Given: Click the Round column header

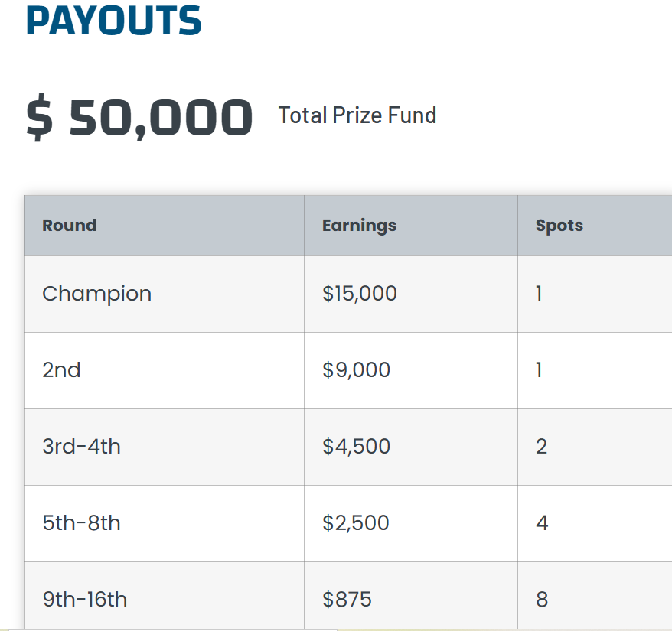Looking at the screenshot, I should click(70, 226).
